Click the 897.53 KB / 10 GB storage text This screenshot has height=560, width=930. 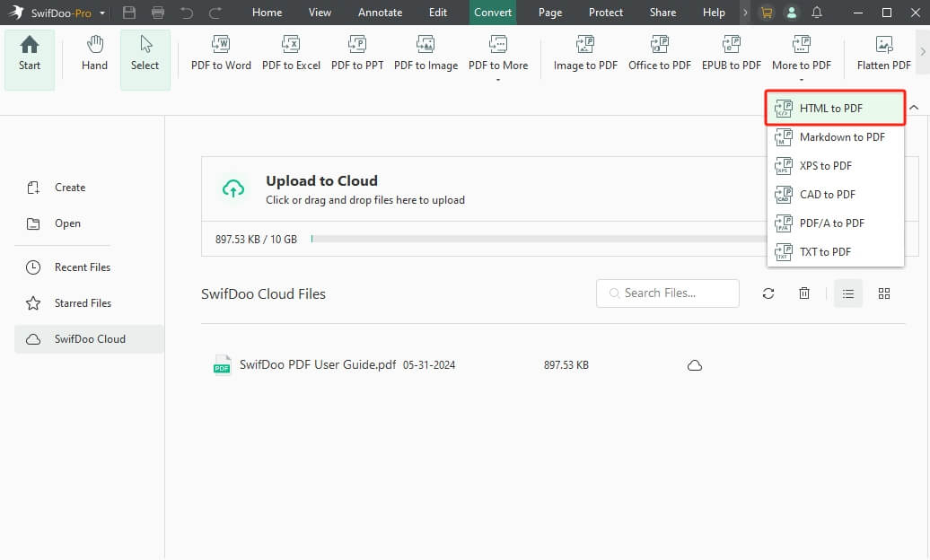tap(256, 239)
